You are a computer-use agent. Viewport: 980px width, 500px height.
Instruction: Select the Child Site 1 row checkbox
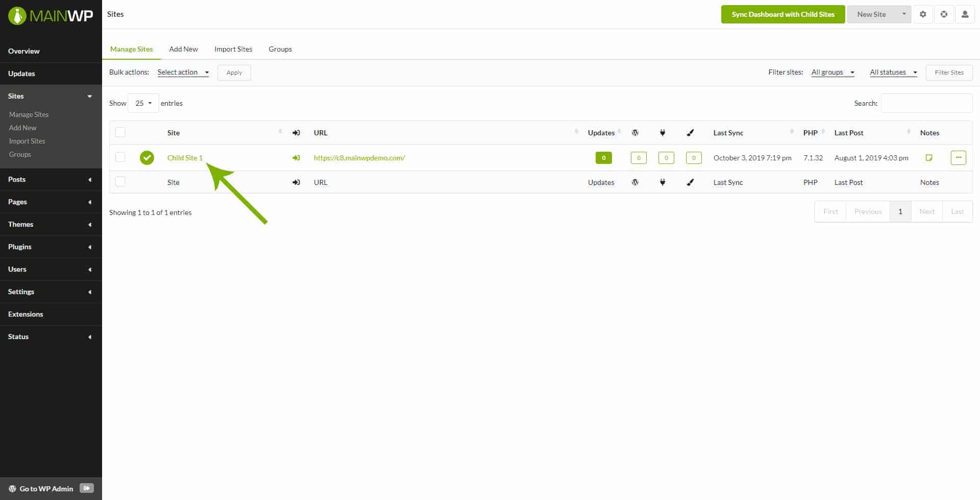[x=120, y=157]
